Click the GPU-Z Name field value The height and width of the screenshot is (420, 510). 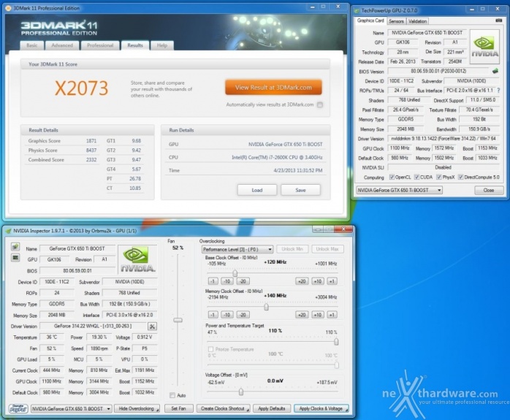click(427, 33)
